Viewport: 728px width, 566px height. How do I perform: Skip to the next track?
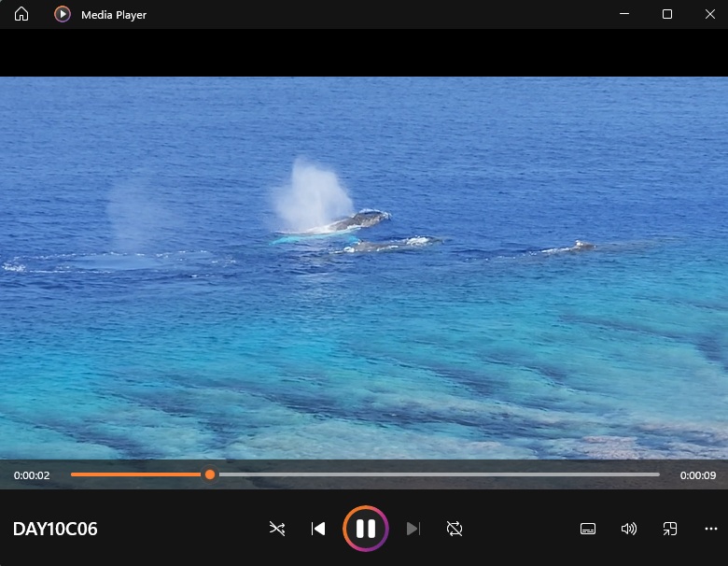click(x=413, y=529)
